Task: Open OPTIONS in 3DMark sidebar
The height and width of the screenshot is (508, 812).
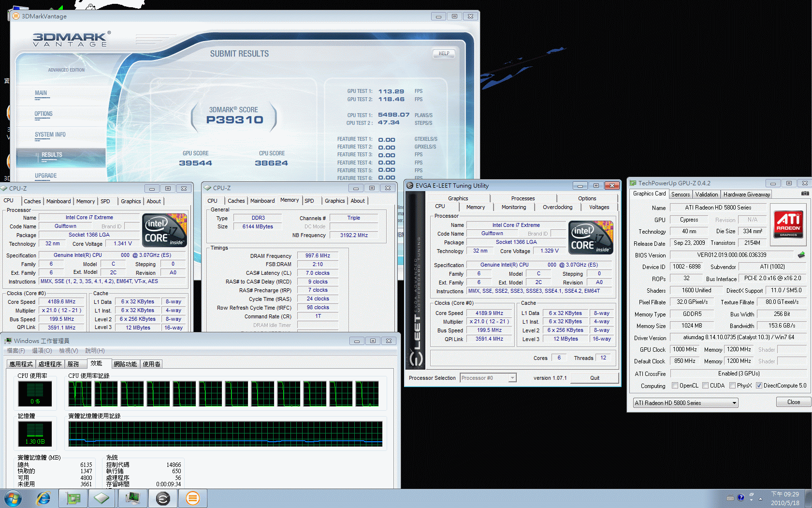Action: (43, 114)
